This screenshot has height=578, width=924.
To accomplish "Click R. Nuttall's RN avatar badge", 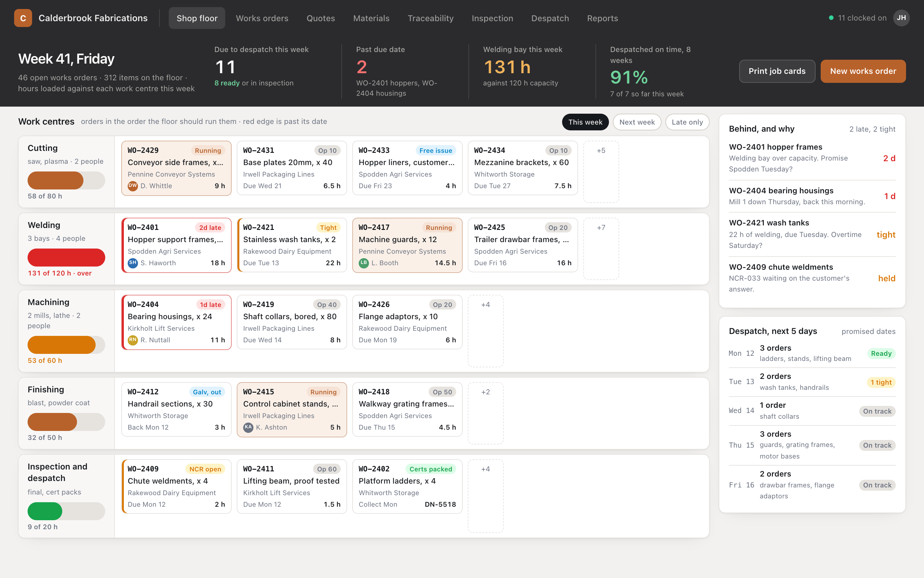I will [133, 340].
